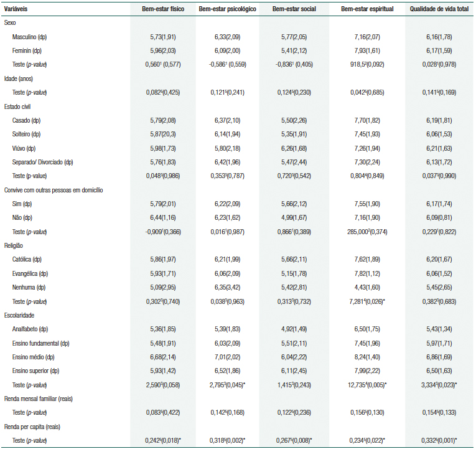Click the 'Variáveis' column header
The image size is (476, 449).
coord(17,11)
